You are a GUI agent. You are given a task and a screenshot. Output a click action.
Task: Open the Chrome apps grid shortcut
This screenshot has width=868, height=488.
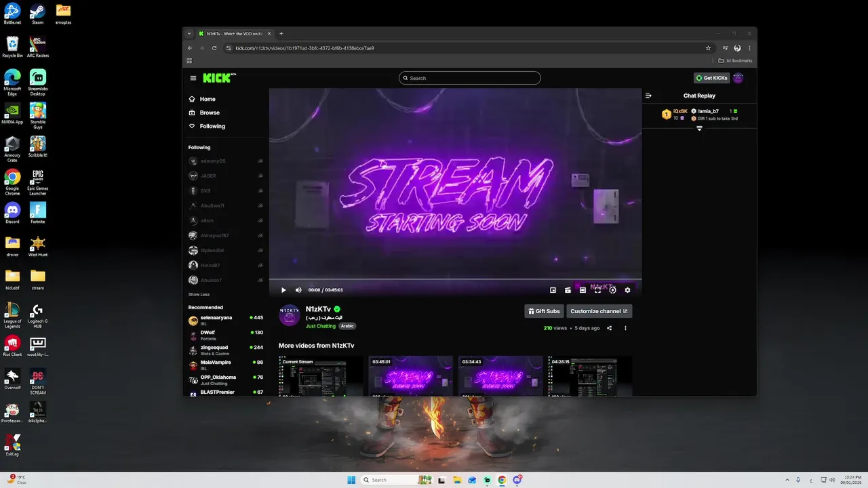click(x=189, y=60)
